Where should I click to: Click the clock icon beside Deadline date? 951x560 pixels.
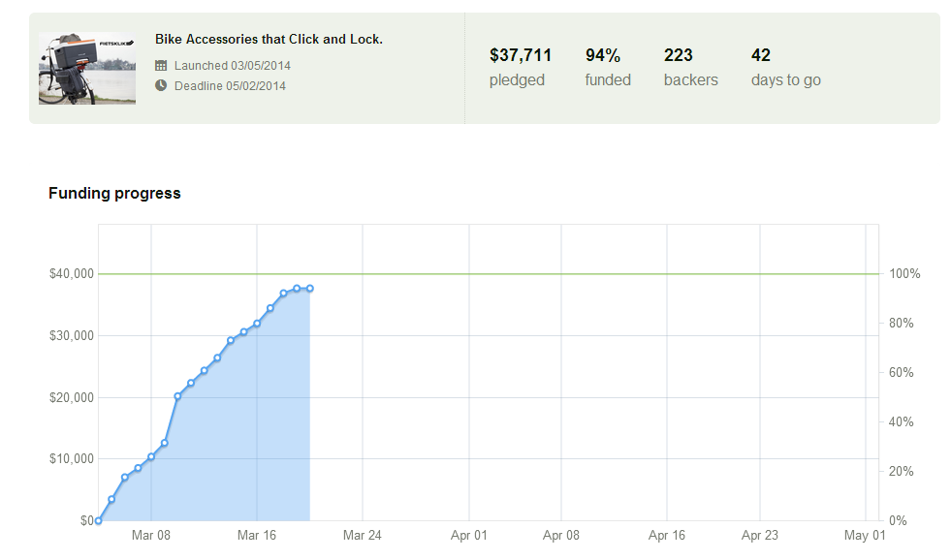(161, 85)
